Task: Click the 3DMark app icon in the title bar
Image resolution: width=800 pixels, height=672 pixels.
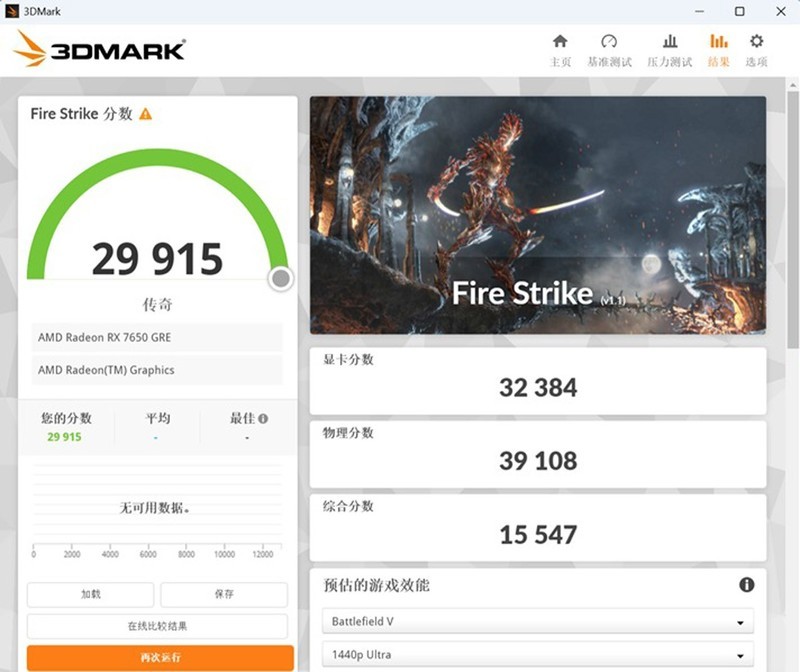Action: coord(12,11)
